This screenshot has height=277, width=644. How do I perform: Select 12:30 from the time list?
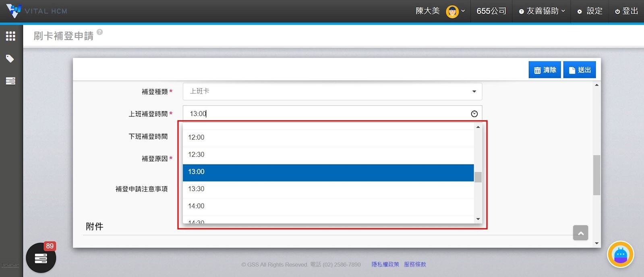[x=328, y=155]
